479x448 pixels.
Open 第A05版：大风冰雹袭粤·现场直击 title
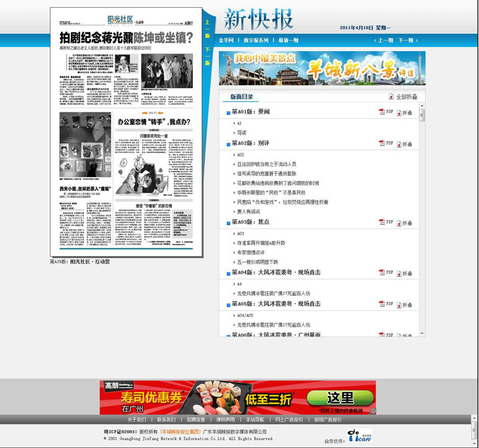coord(276,304)
